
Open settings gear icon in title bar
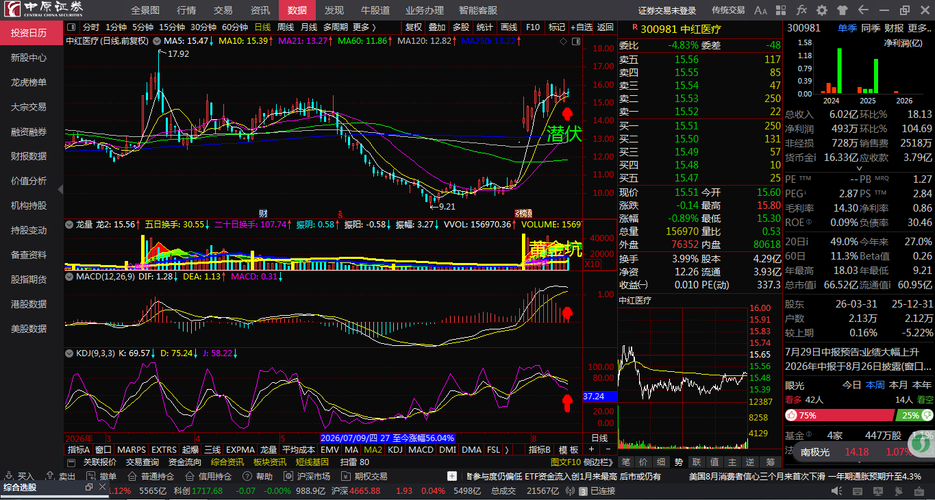coord(822,10)
